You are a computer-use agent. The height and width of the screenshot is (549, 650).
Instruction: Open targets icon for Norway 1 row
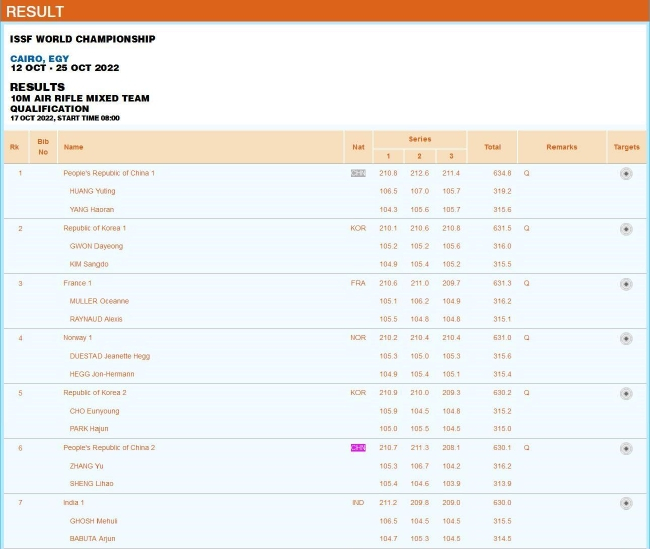click(x=626, y=339)
